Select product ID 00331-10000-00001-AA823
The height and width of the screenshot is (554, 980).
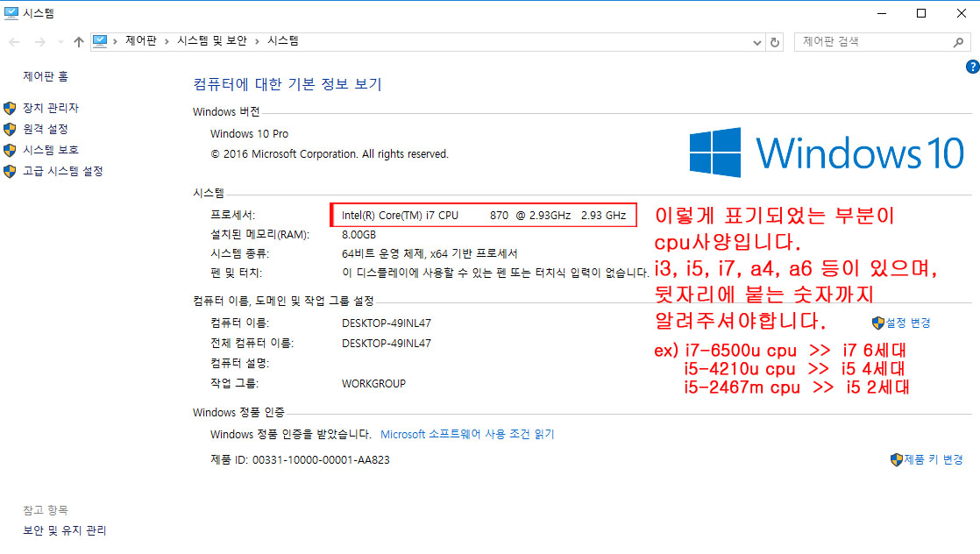(321, 459)
